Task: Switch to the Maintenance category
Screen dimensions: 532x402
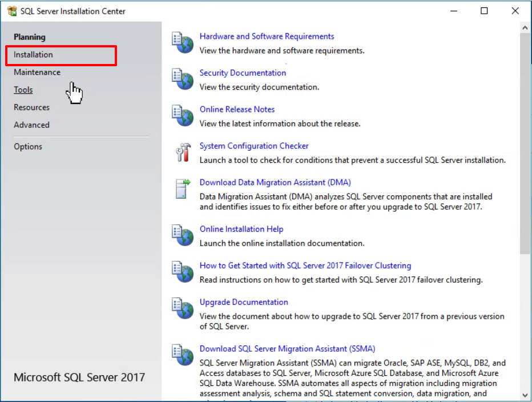Action: click(37, 73)
